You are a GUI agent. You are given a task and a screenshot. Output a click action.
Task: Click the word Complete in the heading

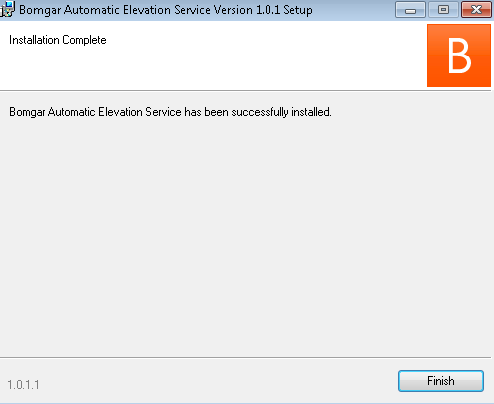[84, 40]
